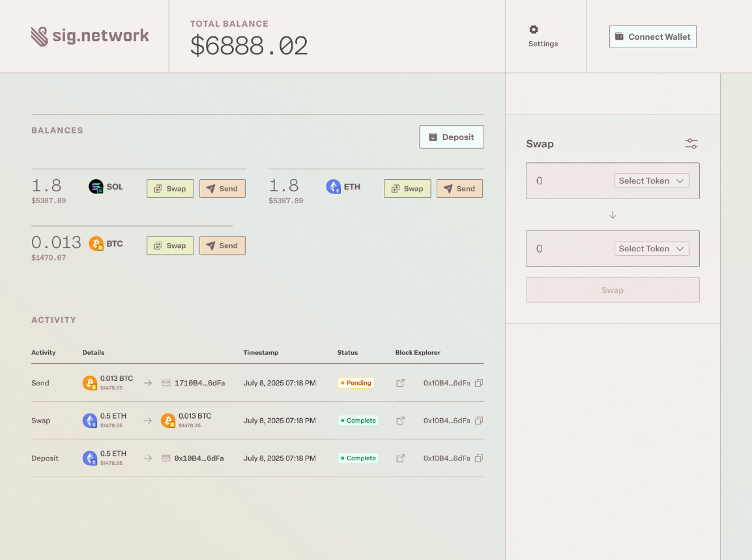Copy the transaction hash in Deposit row
Viewport: 752px width, 560px height.
coord(478,458)
